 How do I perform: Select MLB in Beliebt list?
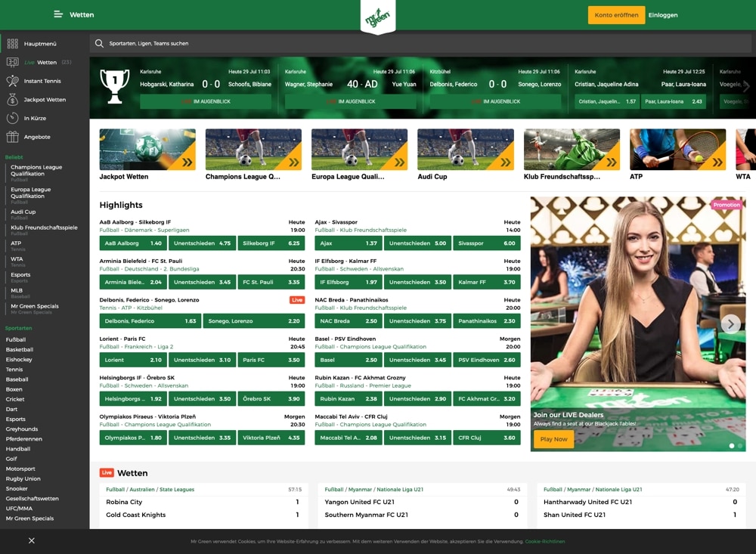17,290
